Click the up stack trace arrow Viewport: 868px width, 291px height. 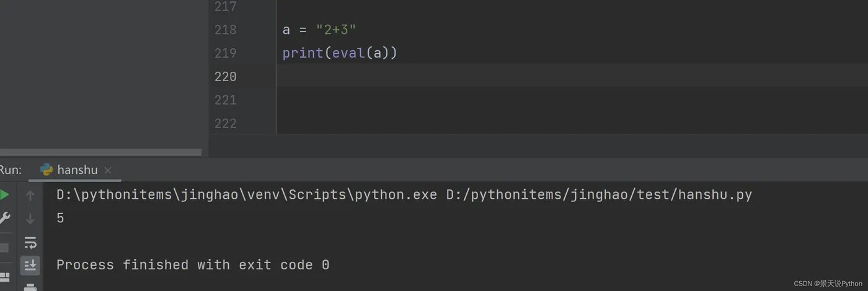click(30, 196)
